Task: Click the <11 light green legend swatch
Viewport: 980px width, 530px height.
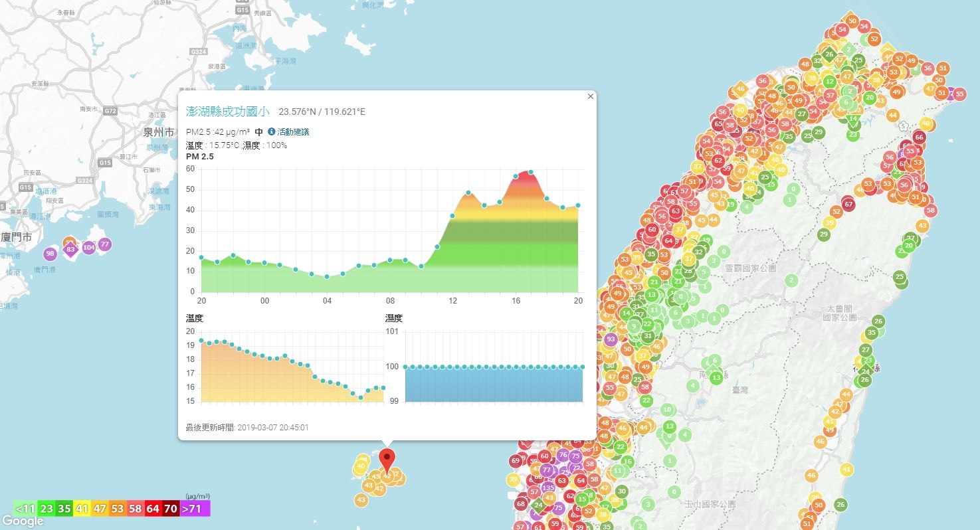Action: pyautogui.click(x=25, y=509)
